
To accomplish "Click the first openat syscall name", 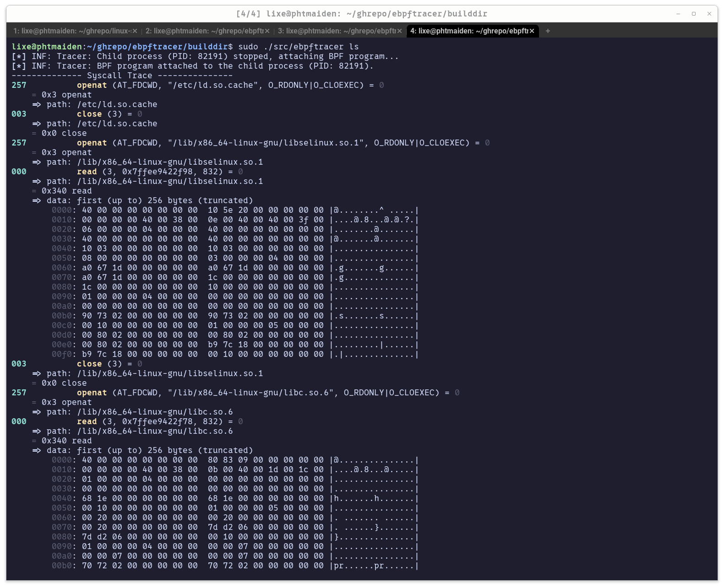I will [92, 85].
